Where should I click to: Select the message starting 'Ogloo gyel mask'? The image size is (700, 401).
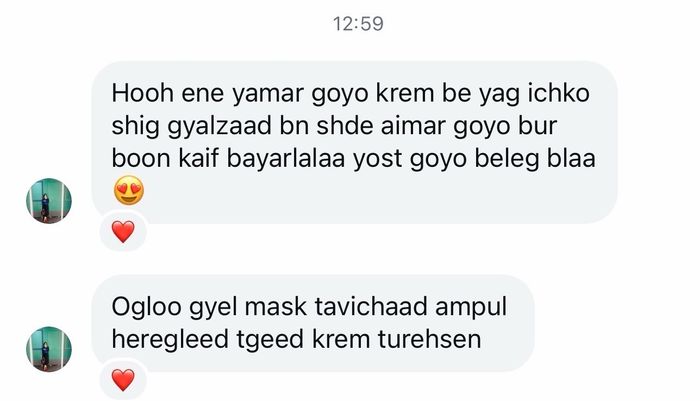313,323
